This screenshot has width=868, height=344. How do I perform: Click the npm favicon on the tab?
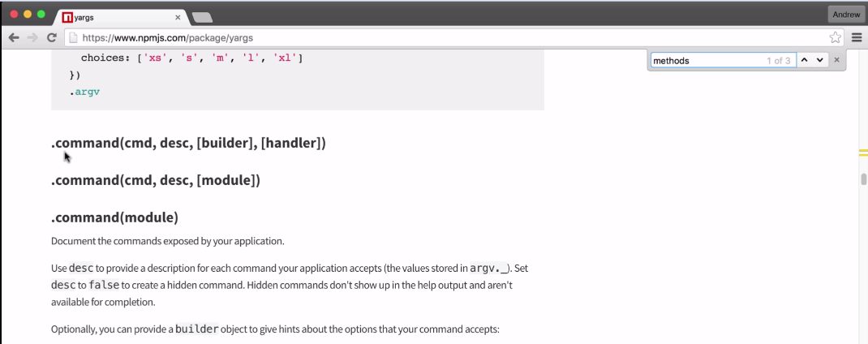(67, 17)
